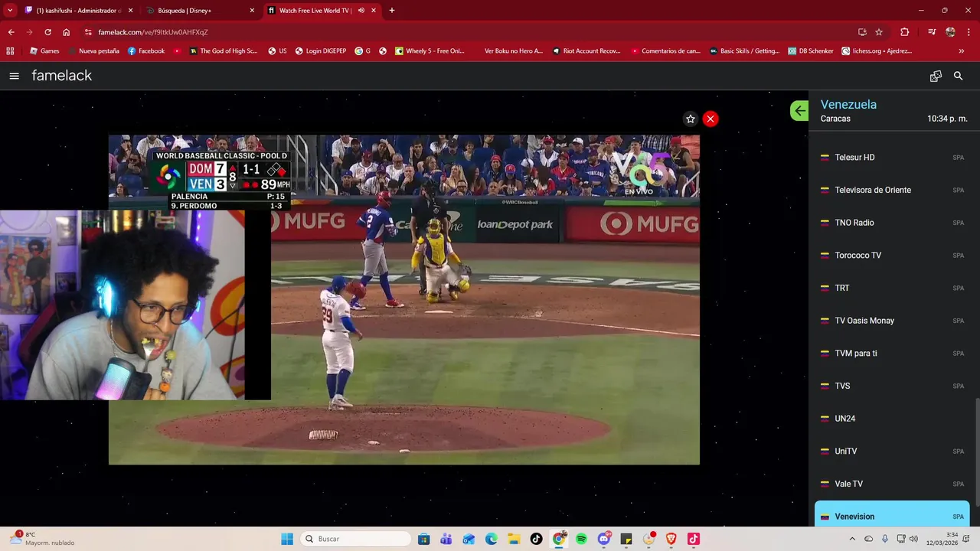
Task: Open the famelack hamburger menu
Action: point(14,76)
